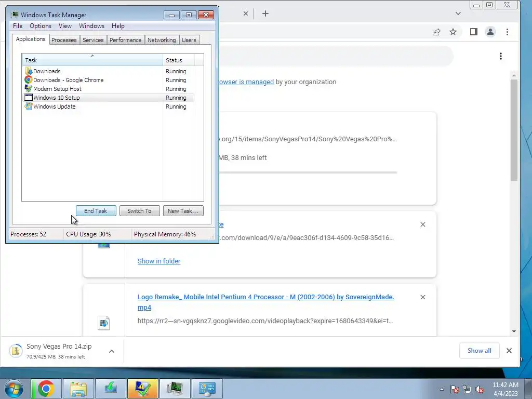
Task: Sort the list by the Status column header
Action: (x=179, y=60)
